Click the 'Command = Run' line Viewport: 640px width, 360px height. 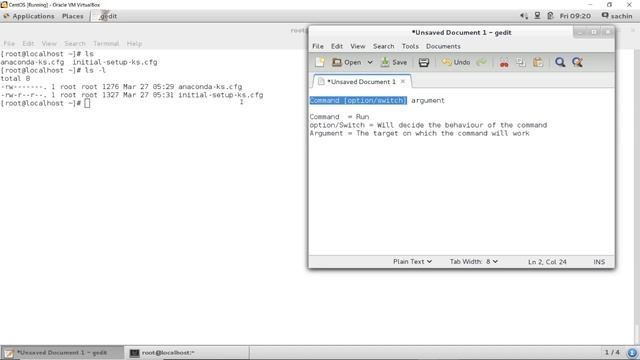[339, 117]
